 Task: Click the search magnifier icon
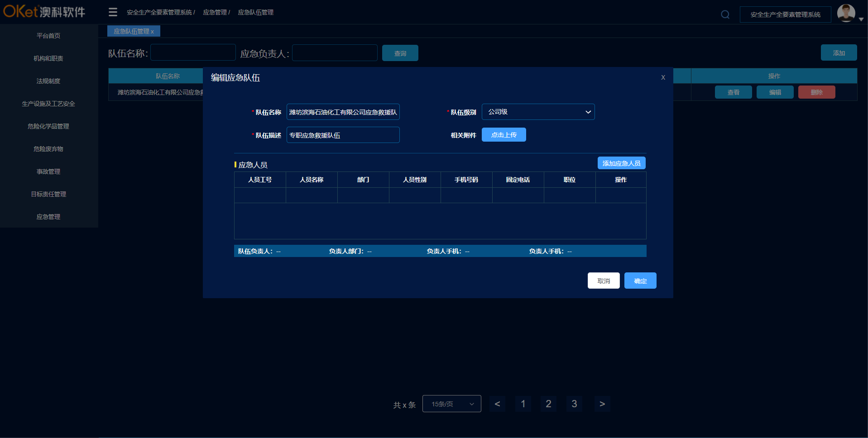(x=725, y=14)
